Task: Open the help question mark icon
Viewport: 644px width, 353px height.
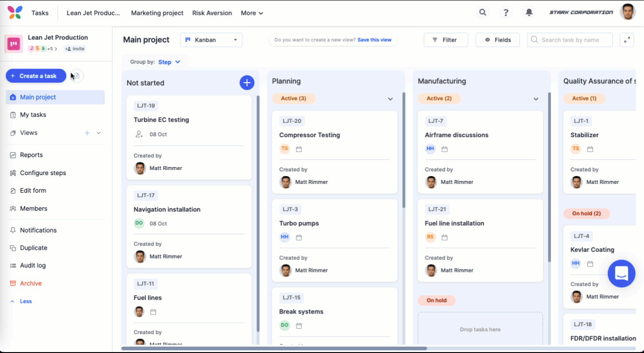Action: click(506, 13)
